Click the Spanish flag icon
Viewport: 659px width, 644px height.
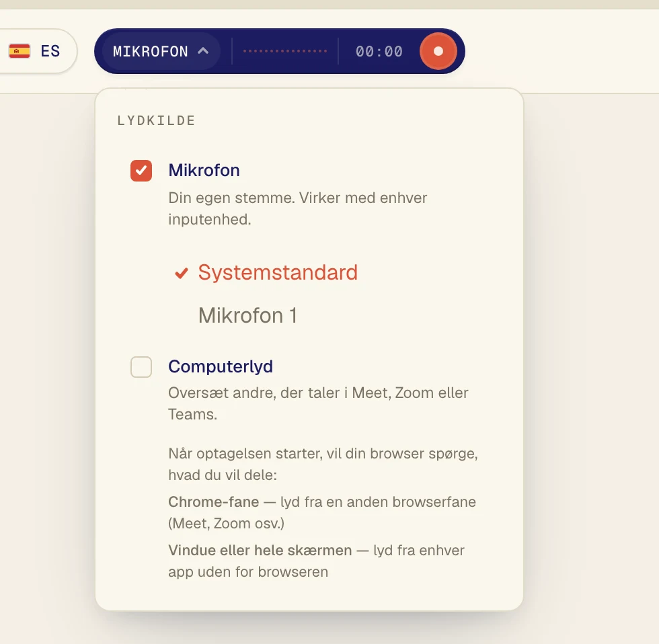pyautogui.click(x=20, y=51)
